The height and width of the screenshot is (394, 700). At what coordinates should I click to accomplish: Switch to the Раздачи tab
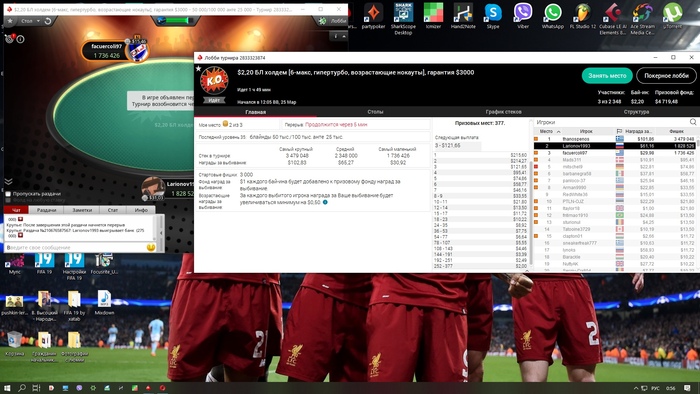tap(46, 210)
